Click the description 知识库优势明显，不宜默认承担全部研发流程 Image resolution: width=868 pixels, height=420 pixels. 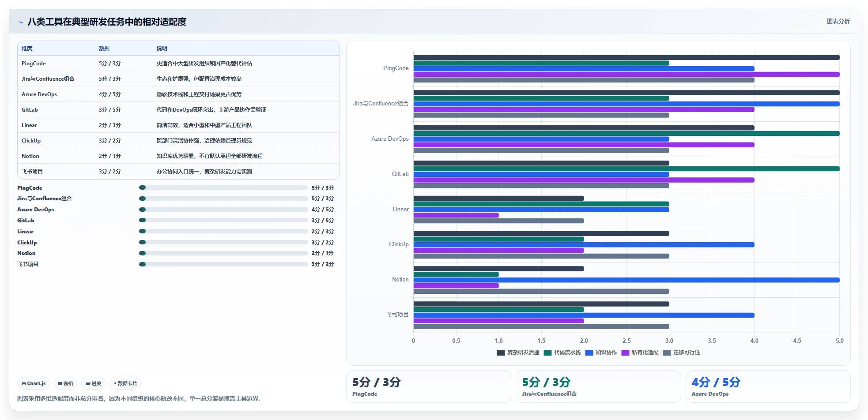coord(210,156)
